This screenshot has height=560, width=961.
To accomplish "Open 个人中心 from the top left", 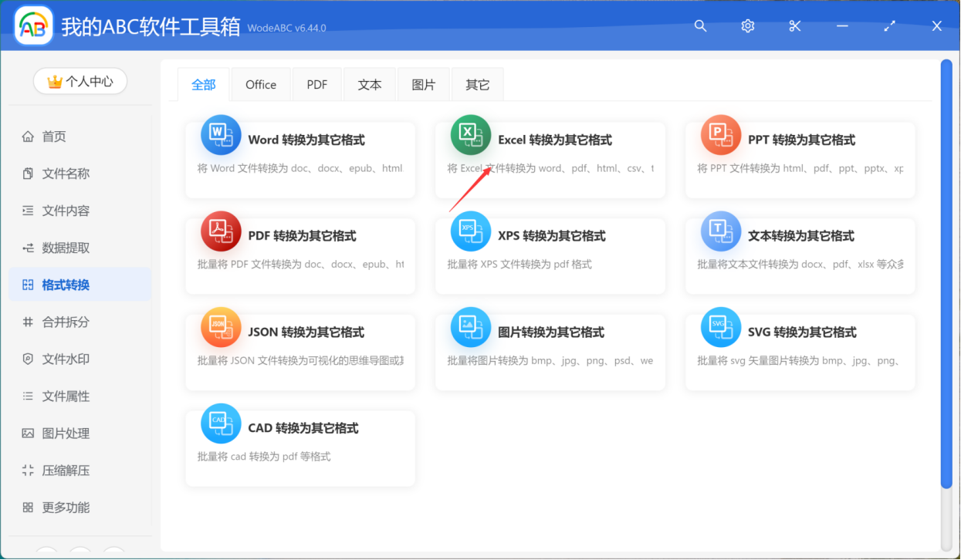I will click(80, 81).
